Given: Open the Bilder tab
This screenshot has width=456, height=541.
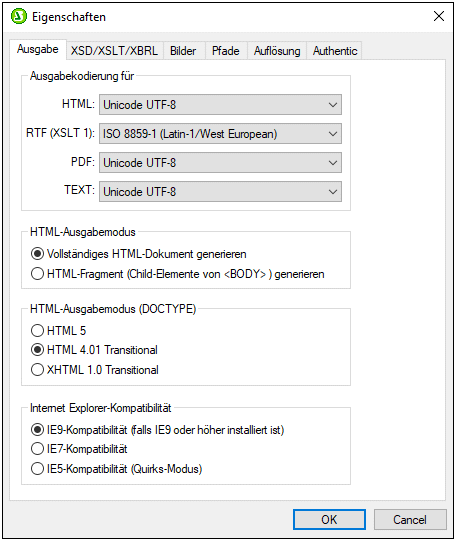Looking at the screenshot, I should pyautogui.click(x=183, y=51).
